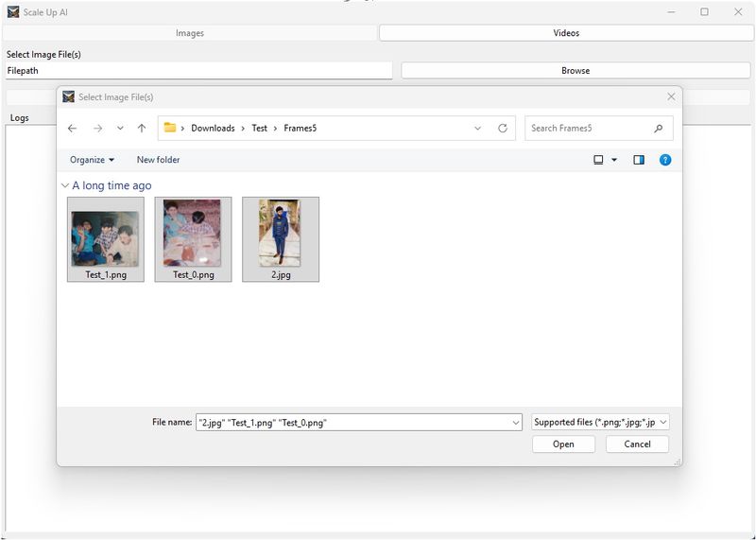
Task: Expand the address bar history dropdown
Action: (477, 129)
